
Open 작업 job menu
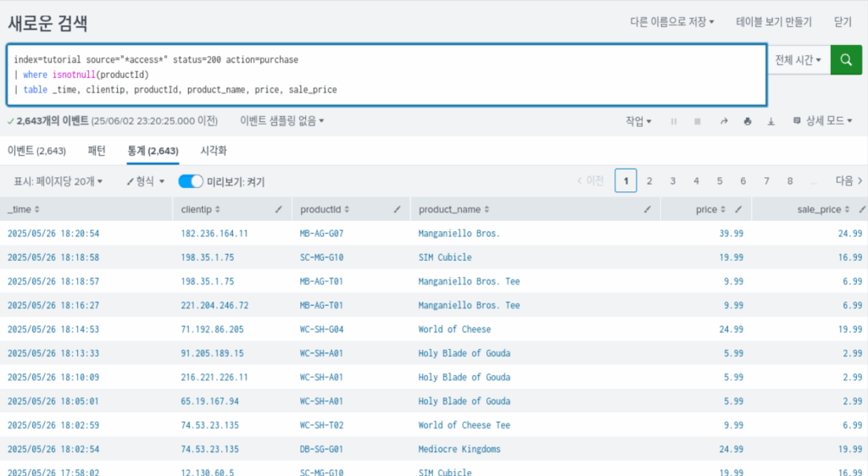[x=638, y=121]
